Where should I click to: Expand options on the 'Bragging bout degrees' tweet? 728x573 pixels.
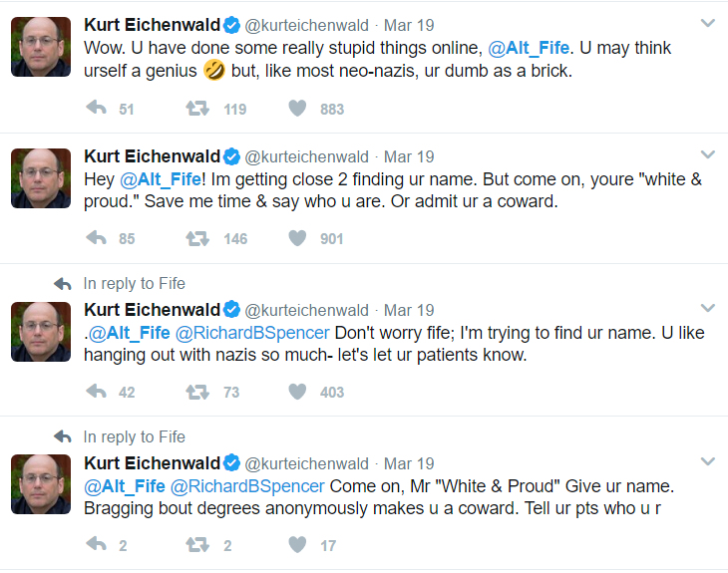click(x=708, y=461)
